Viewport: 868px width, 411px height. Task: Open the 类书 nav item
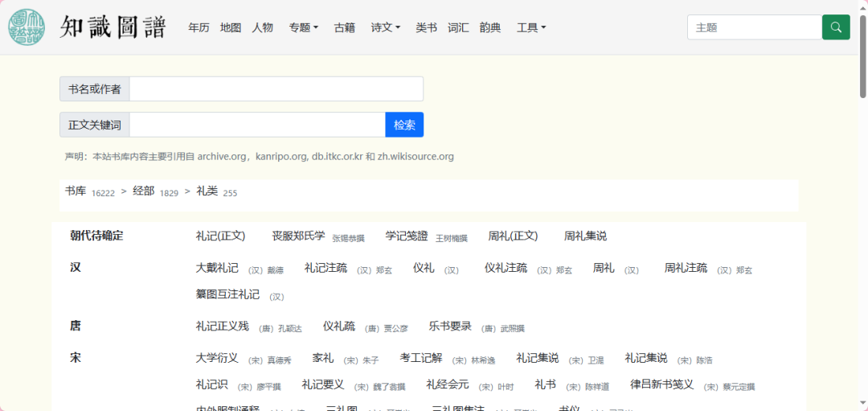coord(426,27)
